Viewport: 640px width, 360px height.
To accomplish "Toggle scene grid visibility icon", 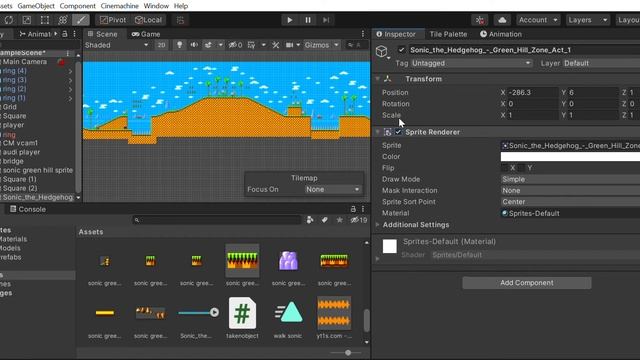I will 251,45.
